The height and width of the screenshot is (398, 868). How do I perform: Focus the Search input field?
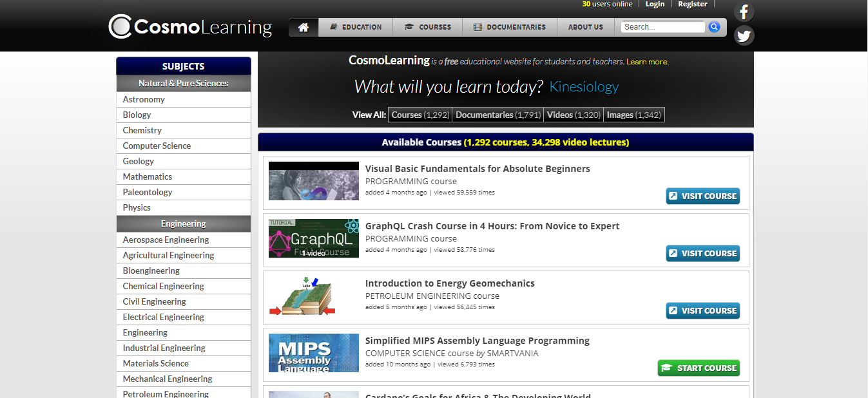click(x=663, y=27)
